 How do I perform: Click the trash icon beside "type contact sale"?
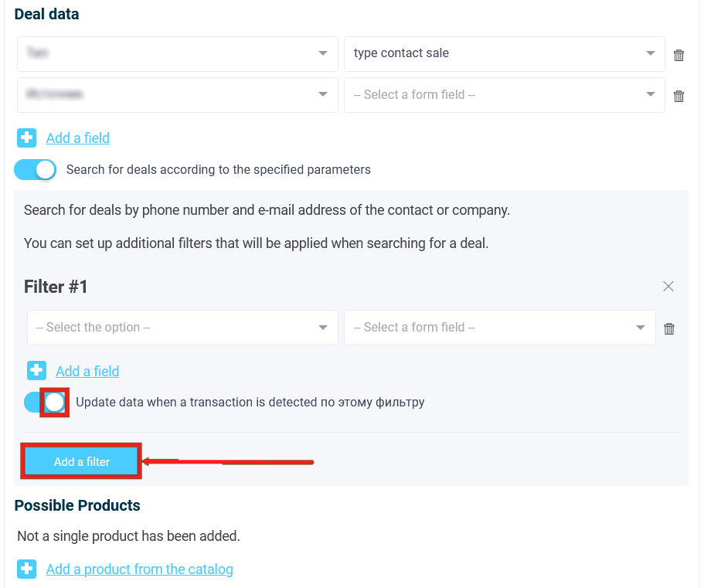coord(678,54)
